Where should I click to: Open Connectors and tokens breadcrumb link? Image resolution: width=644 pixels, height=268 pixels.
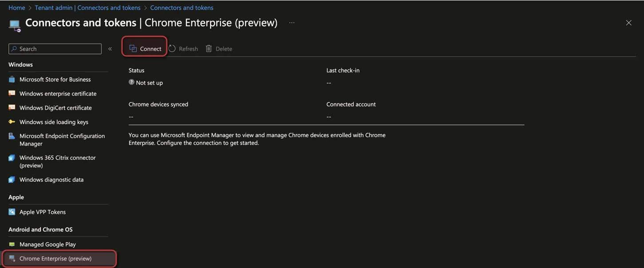pos(182,8)
